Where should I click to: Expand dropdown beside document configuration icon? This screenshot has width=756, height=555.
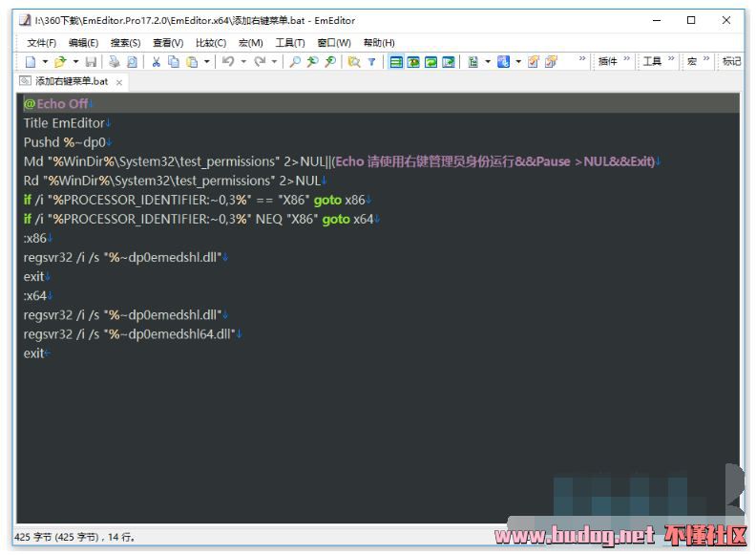point(488,62)
